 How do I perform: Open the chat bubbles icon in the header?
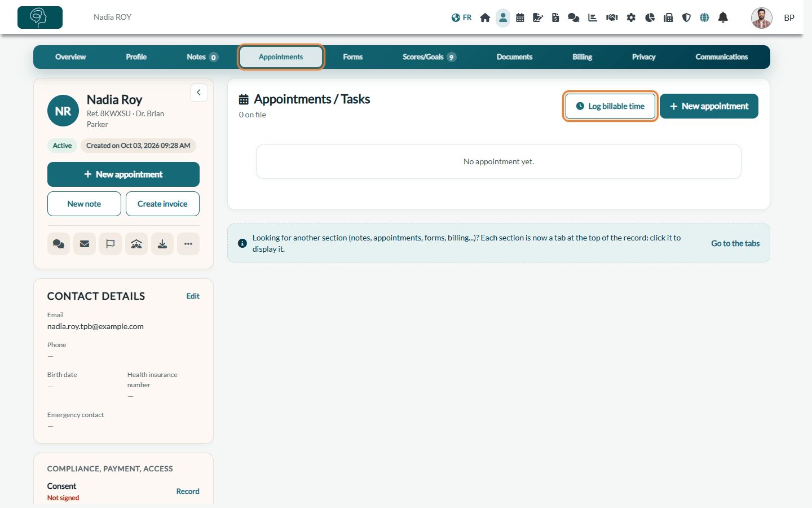573,17
